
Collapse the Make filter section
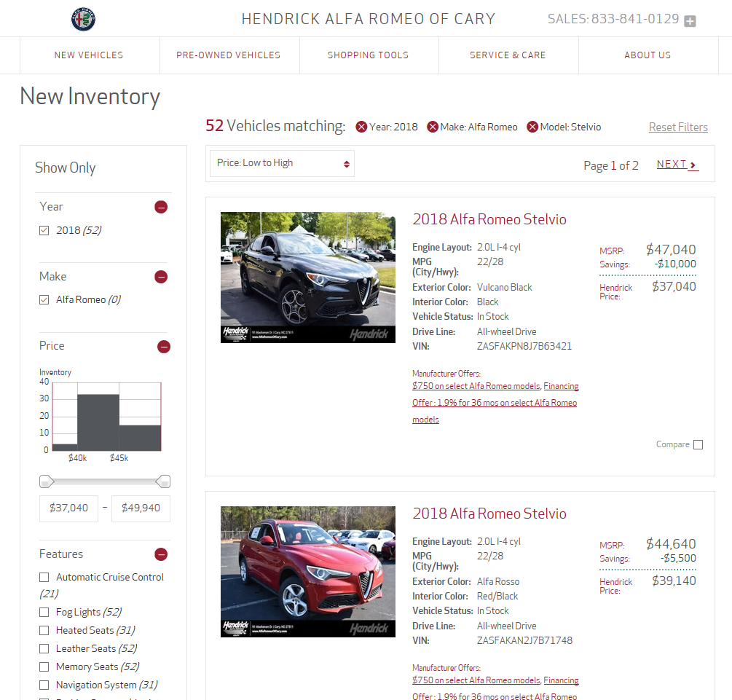[161, 277]
